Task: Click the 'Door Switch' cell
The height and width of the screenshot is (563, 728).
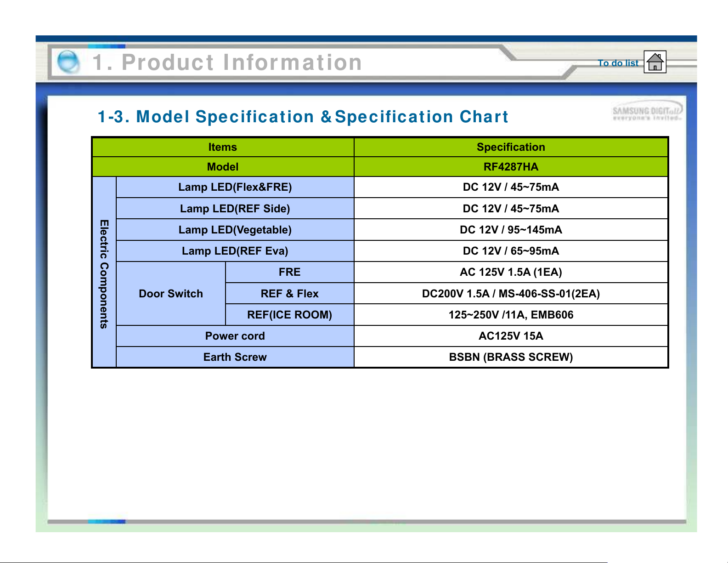Action: [x=171, y=294]
